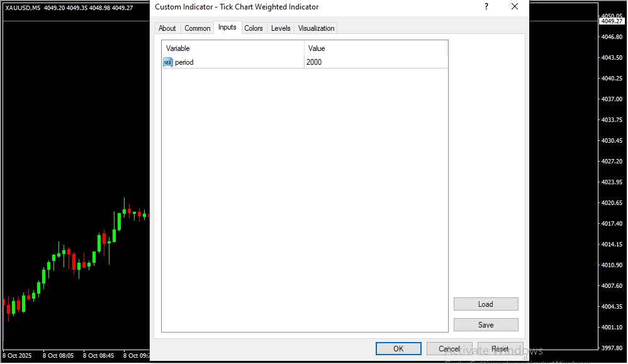628x364 pixels.
Task: Confirm settings with the OK button
Action: coord(398,349)
